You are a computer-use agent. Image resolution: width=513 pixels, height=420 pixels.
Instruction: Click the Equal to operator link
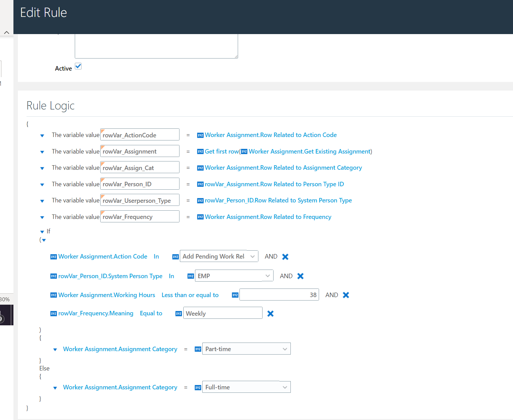(x=151, y=313)
